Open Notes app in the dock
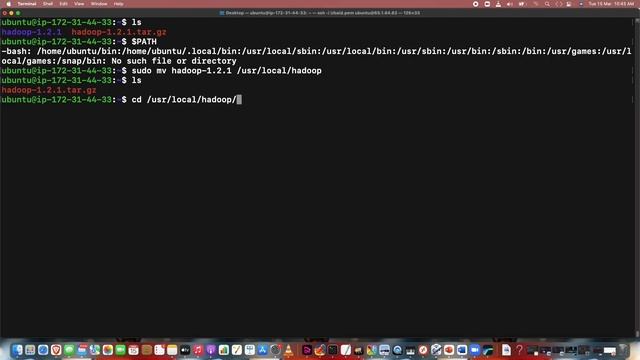 click(x=172, y=350)
